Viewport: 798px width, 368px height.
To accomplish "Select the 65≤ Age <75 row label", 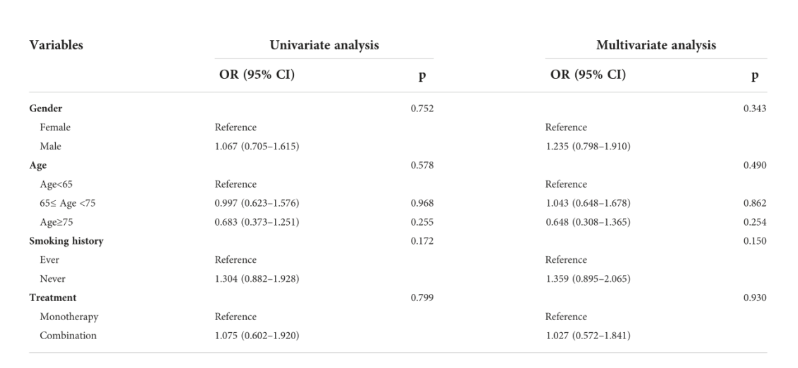I will point(68,203).
